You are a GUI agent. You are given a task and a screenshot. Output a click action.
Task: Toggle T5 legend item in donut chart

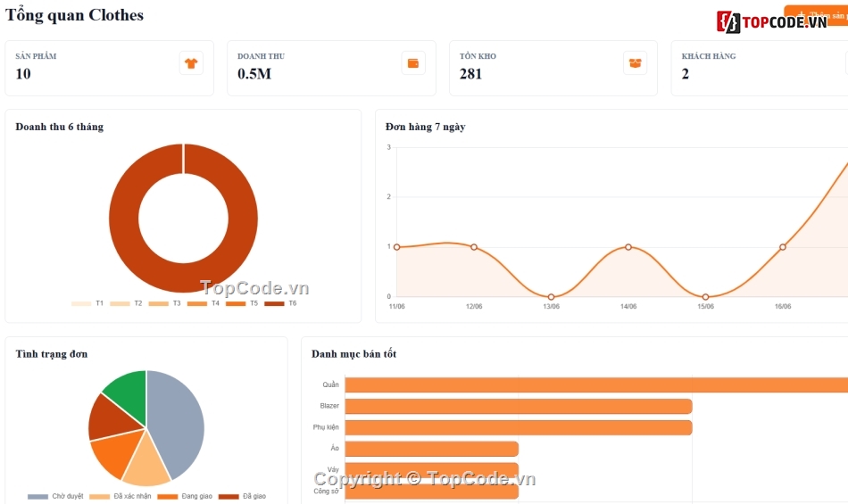point(242,303)
